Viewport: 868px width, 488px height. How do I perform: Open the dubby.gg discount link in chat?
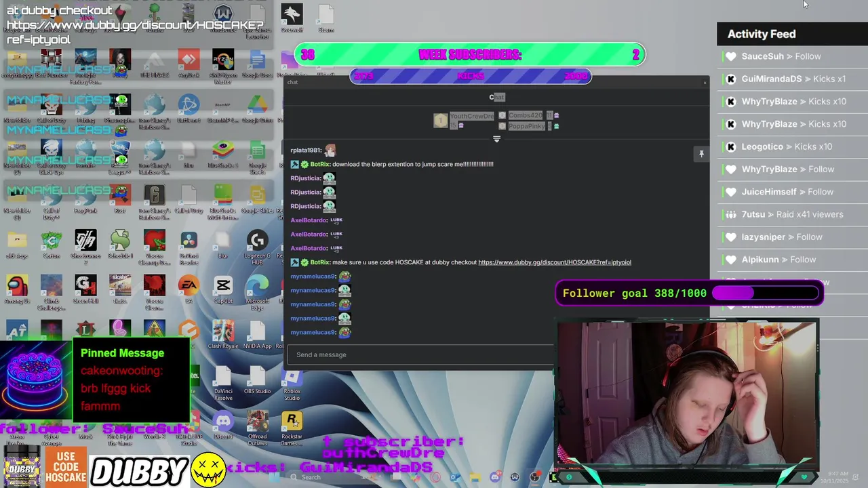(x=555, y=262)
